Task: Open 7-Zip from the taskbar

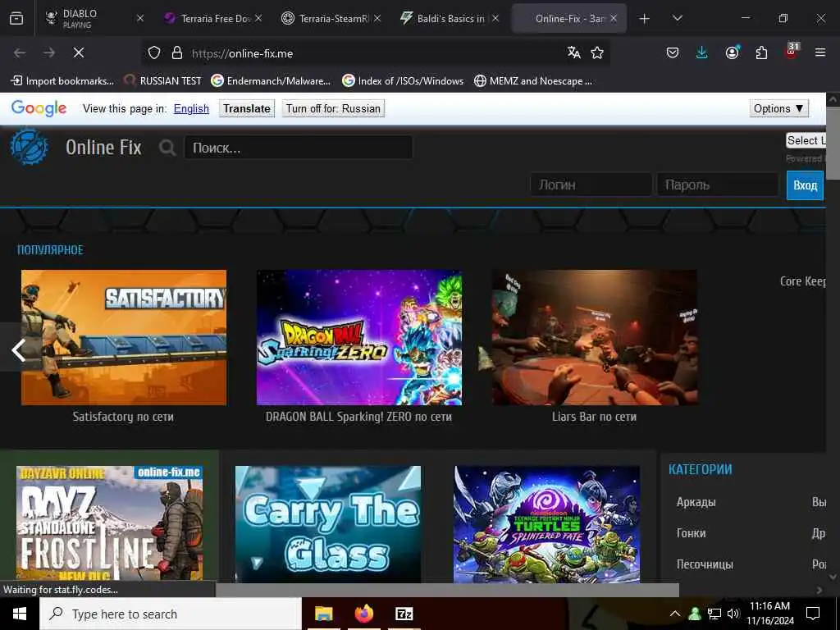Action: 404,614
